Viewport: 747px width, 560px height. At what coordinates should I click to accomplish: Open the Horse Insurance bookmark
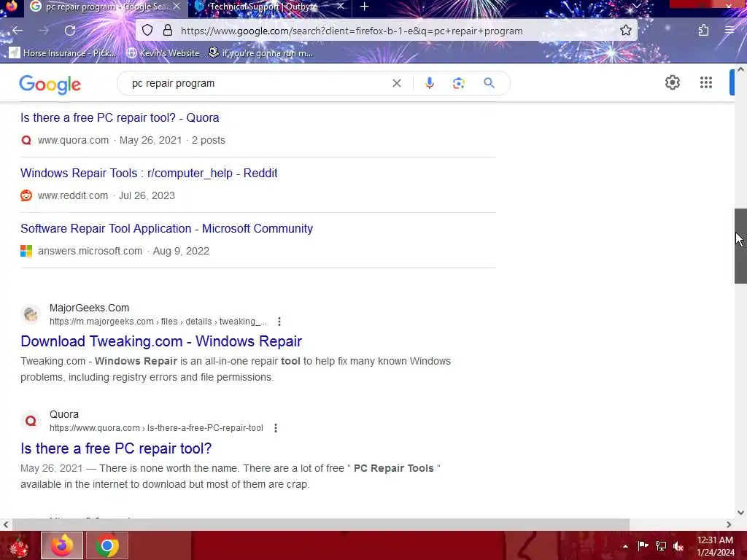63,52
